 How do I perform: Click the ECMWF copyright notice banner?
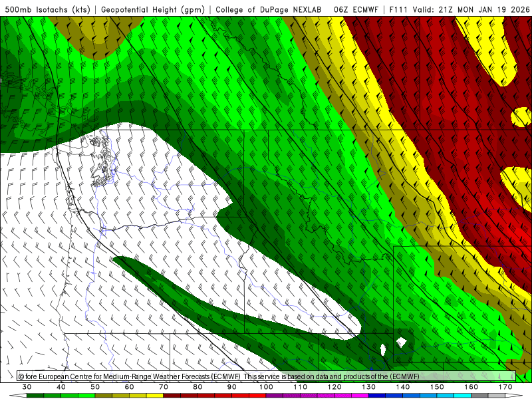click(267, 376)
